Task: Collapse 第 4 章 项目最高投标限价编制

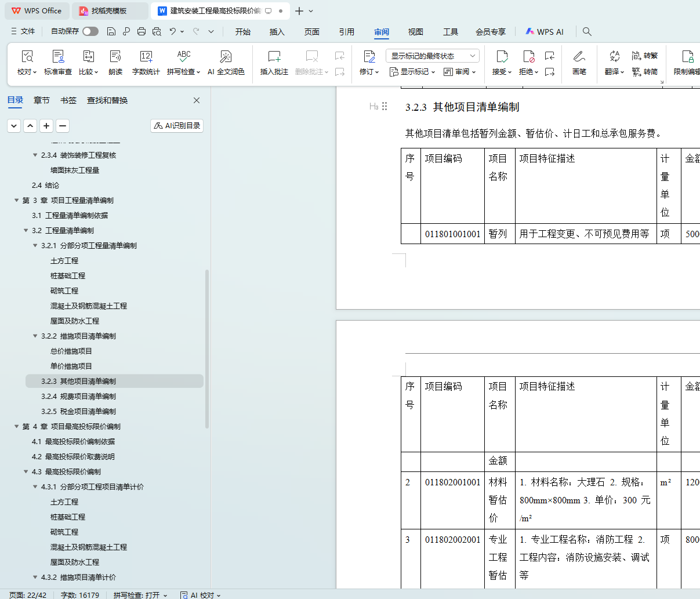Action: [17, 426]
